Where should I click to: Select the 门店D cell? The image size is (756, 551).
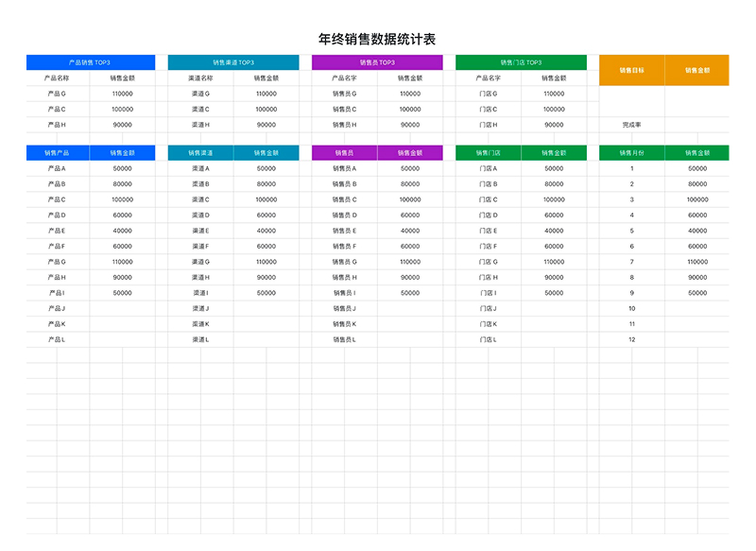coord(488,215)
